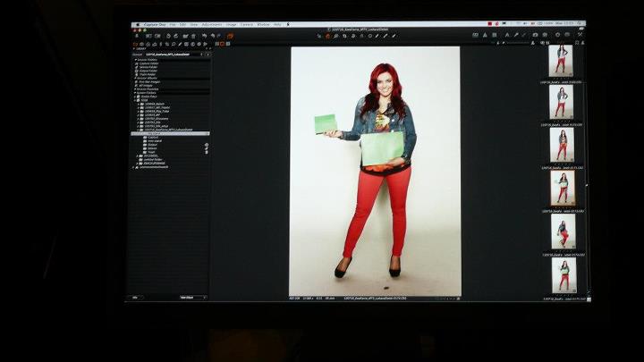
Task: Open the dropdown at Library panel bottom
Action: pyautogui.click(x=192, y=297)
